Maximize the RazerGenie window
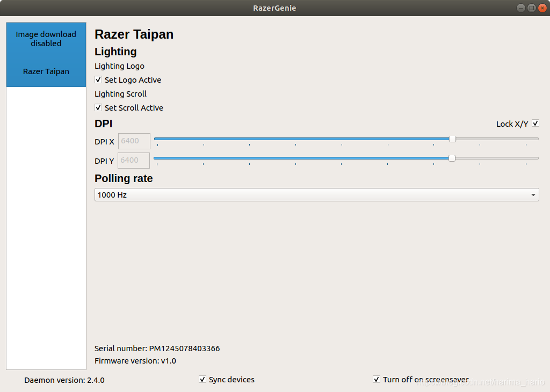The height and width of the screenshot is (392, 550). [532, 8]
